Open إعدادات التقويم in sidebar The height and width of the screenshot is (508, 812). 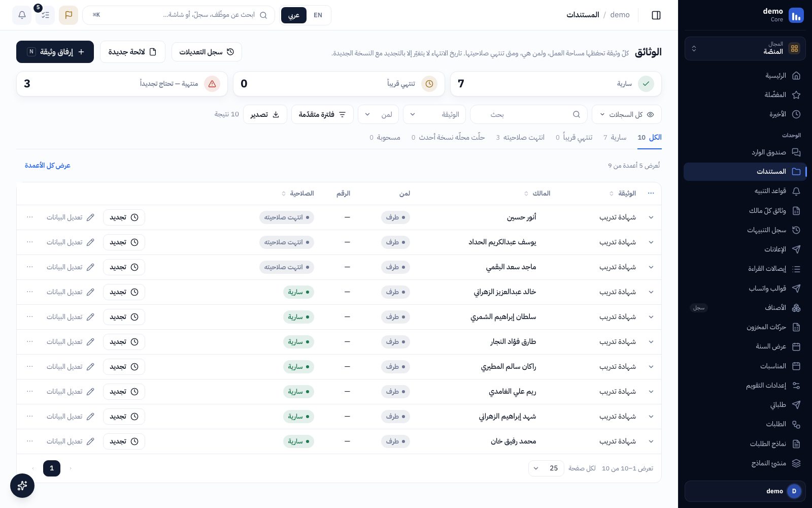pos(745,386)
